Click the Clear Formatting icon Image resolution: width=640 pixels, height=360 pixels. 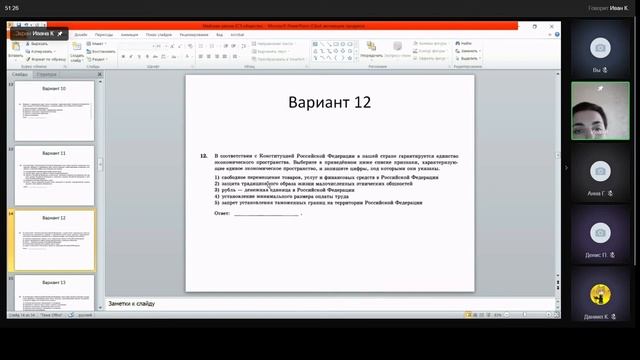tap(190, 46)
